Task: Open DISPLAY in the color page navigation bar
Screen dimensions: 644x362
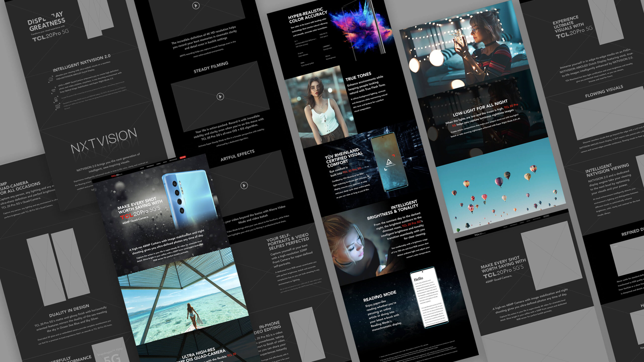Action: click(x=142, y=168)
